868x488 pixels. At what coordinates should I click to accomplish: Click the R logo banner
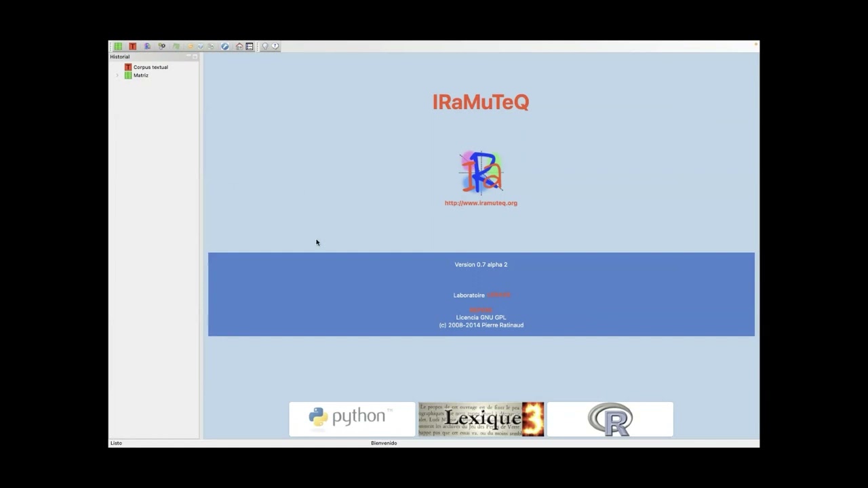tap(610, 419)
